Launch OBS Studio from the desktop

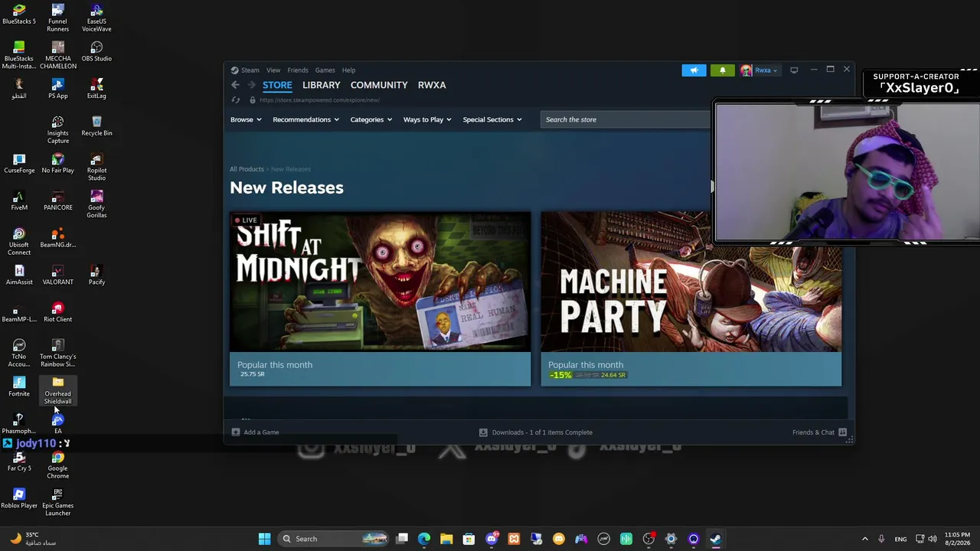tap(96, 51)
